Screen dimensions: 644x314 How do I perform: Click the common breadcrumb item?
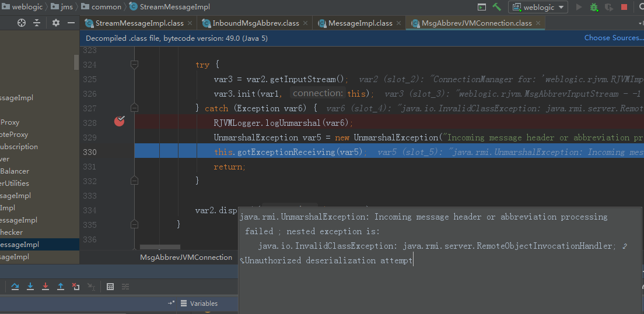click(101, 7)
